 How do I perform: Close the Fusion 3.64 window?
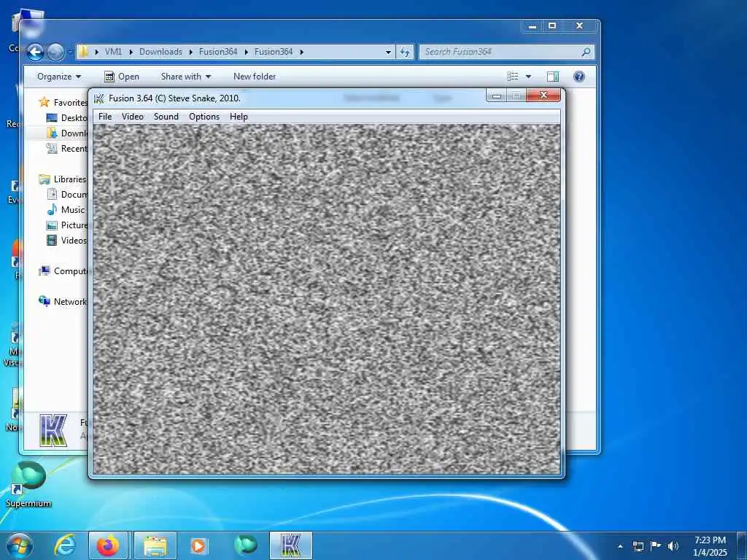pyautogui.click(x=543, y=96)
